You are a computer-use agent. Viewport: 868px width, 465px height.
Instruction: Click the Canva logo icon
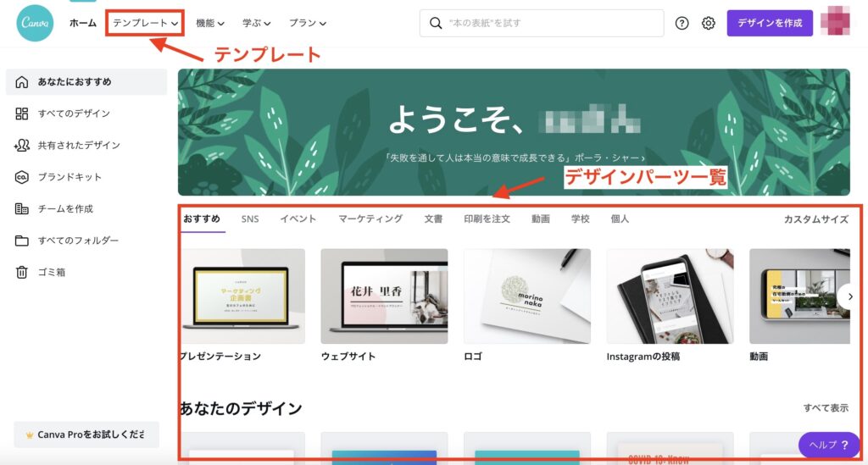pyautogui.click(x=35, y=23)
